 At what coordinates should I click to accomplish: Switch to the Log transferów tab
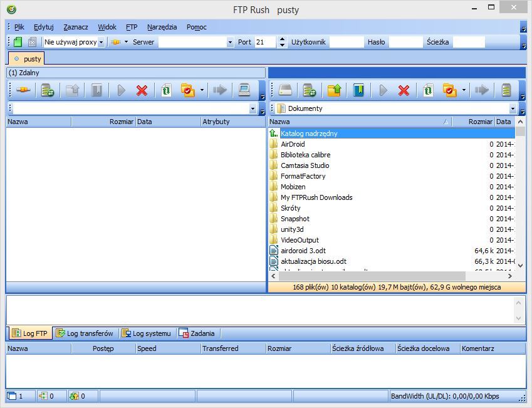85,333
